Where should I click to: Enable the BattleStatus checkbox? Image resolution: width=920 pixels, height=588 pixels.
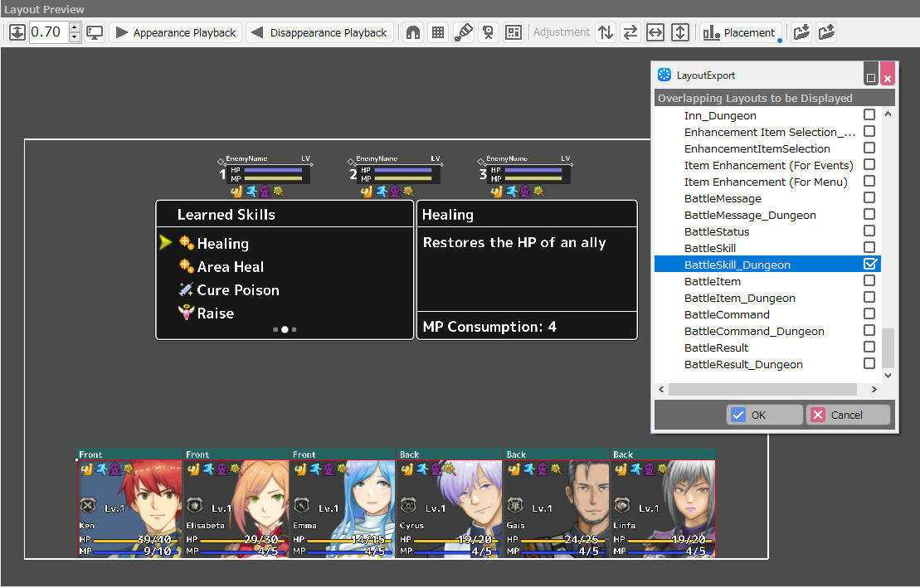(869, 231)
